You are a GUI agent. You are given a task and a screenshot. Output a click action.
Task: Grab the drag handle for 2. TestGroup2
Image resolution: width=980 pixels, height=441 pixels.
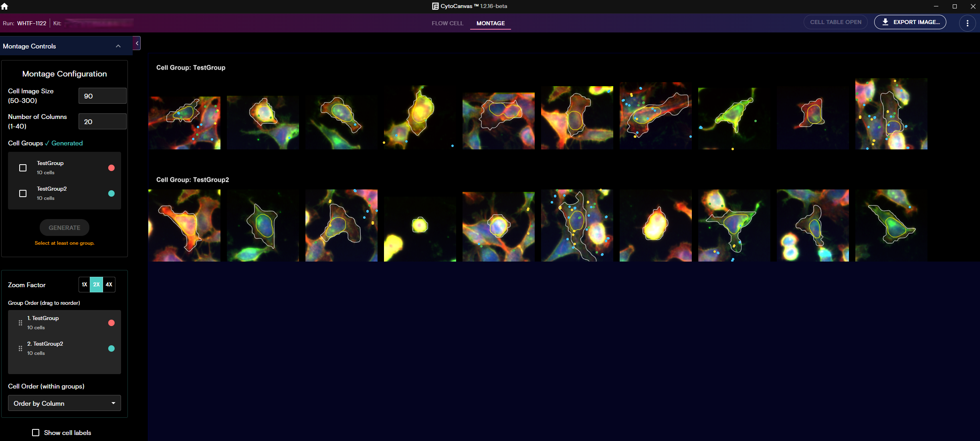(x=20, y=348)
